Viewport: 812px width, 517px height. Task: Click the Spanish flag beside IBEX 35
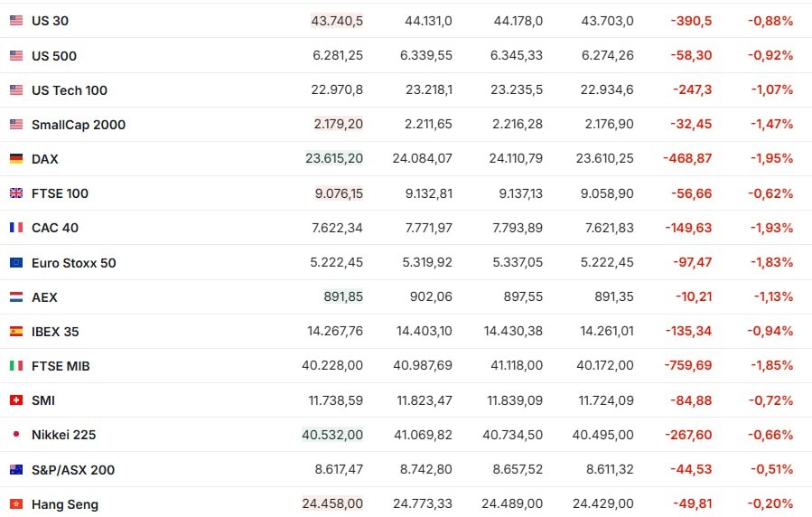16,331
